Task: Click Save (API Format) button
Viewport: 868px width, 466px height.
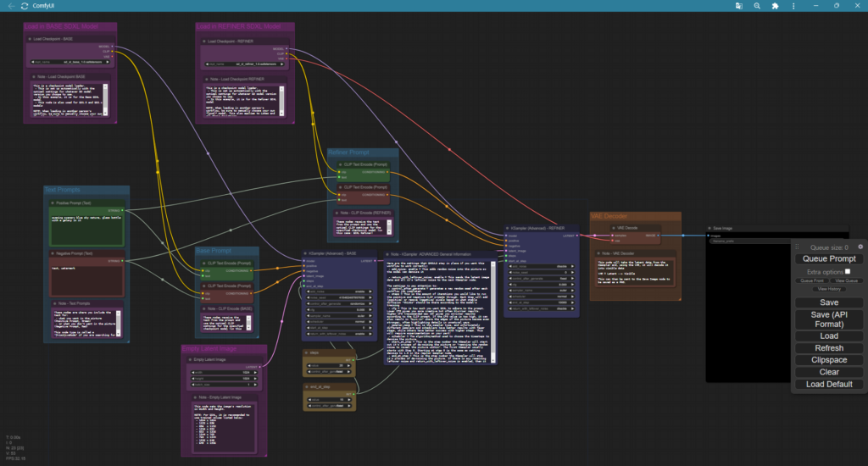Action: (x=829, y=319)
